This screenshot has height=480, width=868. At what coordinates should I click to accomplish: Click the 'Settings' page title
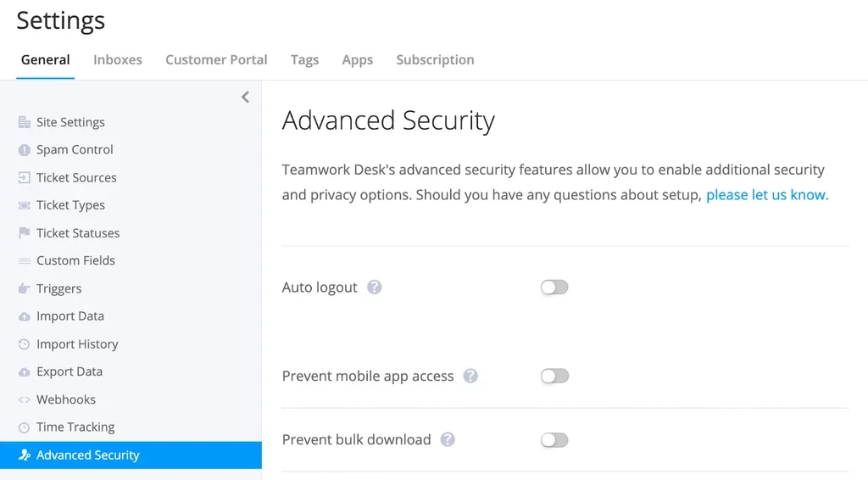click(x=60, y=21)
